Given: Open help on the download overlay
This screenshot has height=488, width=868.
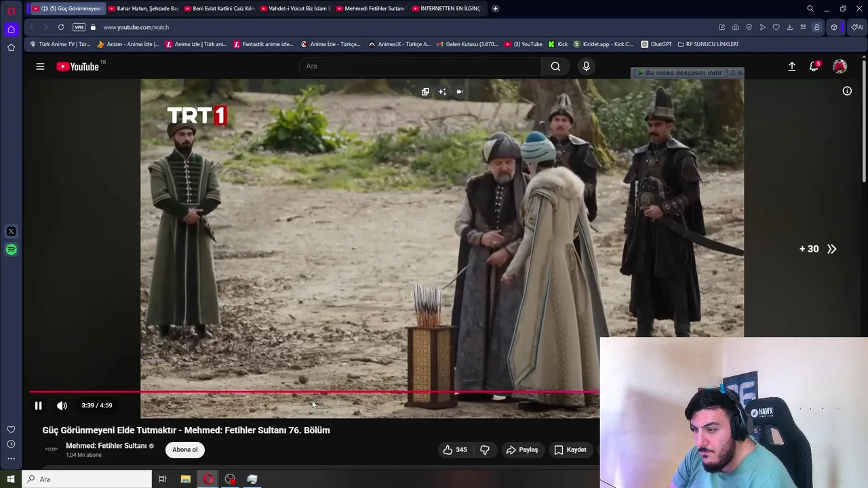Looking at the screenshot, I should click(x=732, y=73).
